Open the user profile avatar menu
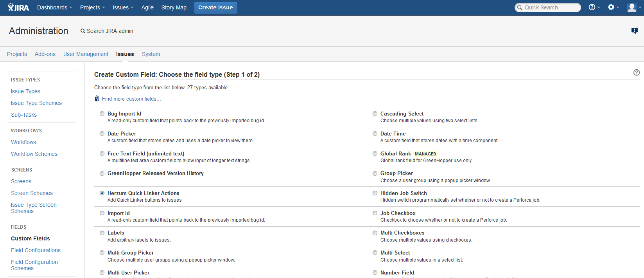644x278 pixels. click(x=633, y=7)
